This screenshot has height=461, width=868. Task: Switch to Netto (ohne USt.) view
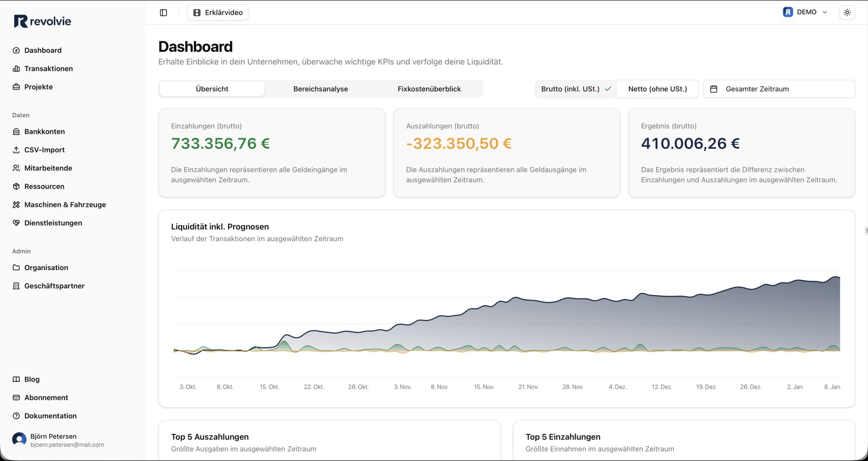[x=657, y=89]
